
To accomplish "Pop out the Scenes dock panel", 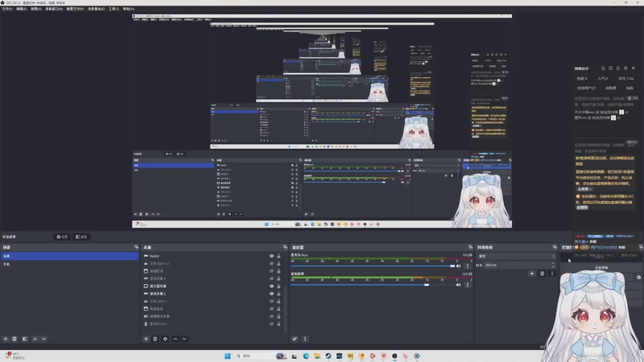I will tap(136, 248).
